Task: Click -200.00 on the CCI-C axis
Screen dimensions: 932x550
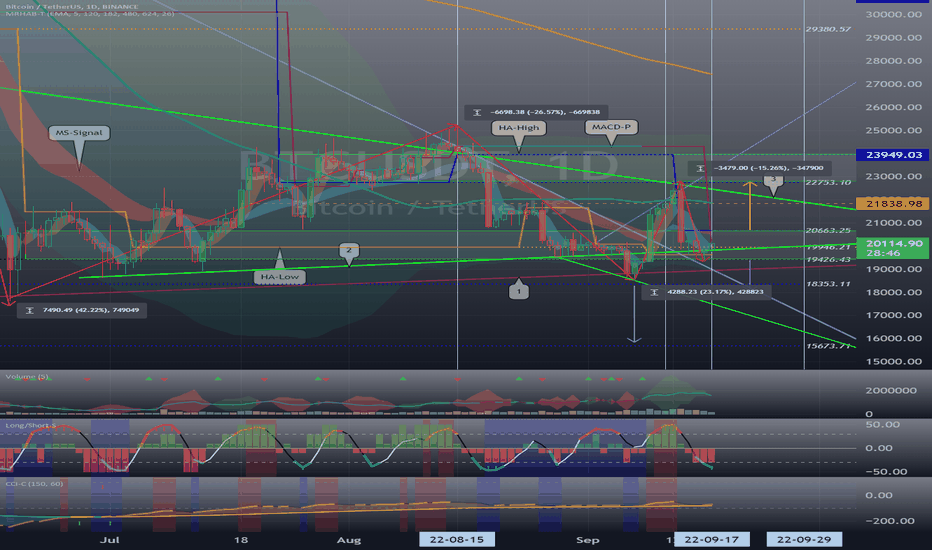Action: tap(890, 521)
